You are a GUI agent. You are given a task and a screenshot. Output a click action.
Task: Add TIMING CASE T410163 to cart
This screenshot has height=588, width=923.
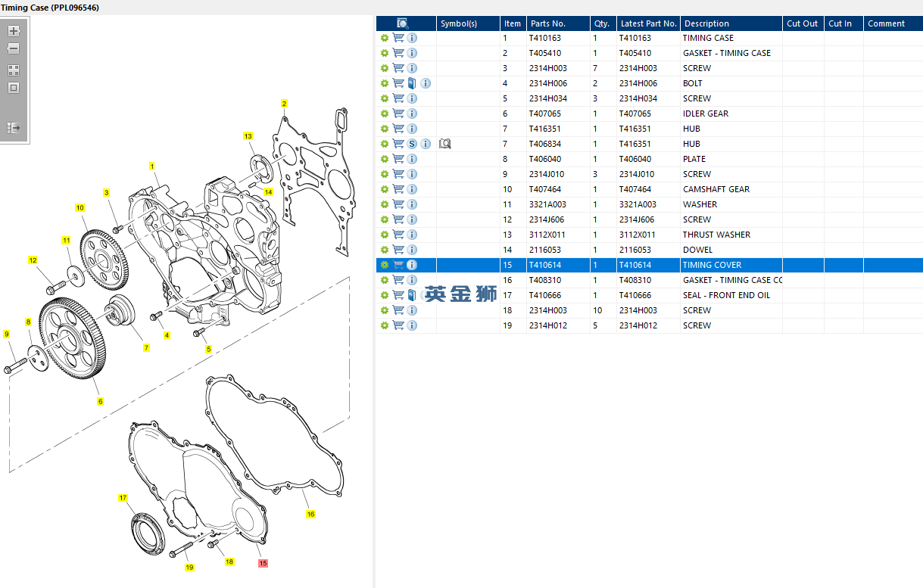tap(398, 38)
